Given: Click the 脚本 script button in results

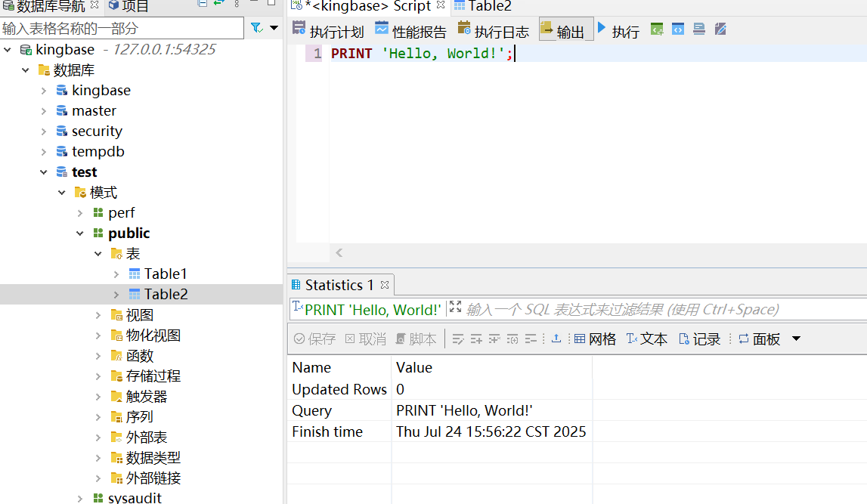Looking at the screenshot, I should point(416,339).
